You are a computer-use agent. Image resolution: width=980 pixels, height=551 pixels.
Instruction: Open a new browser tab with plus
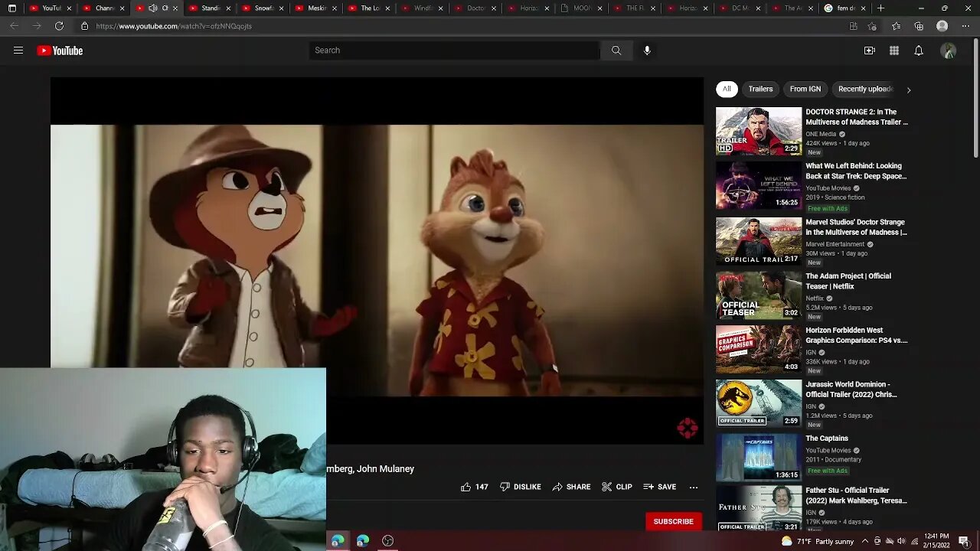coord(880,8)
